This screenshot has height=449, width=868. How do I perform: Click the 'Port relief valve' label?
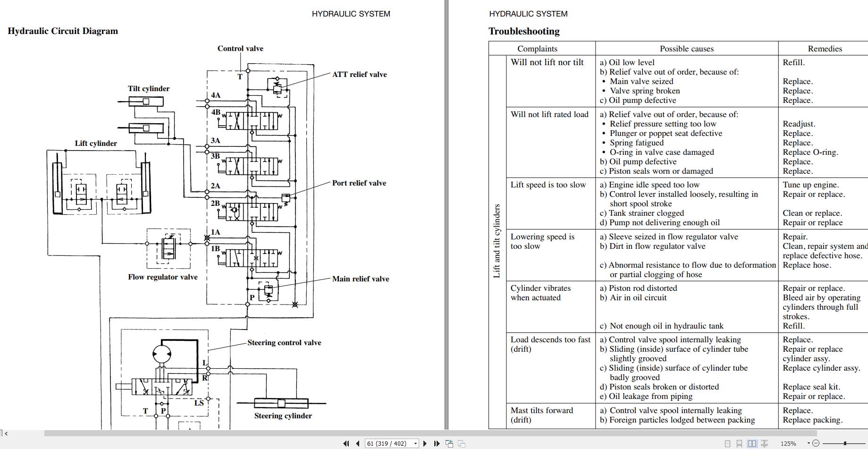click(x=359, y=183)
